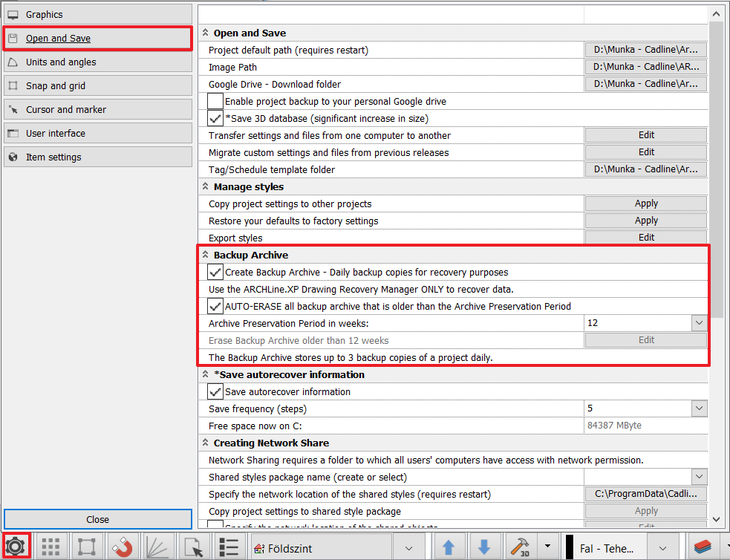Viewport: 730px width, 560px height.
Task: Click scrollbar down arrow
Action: [716, 519]
